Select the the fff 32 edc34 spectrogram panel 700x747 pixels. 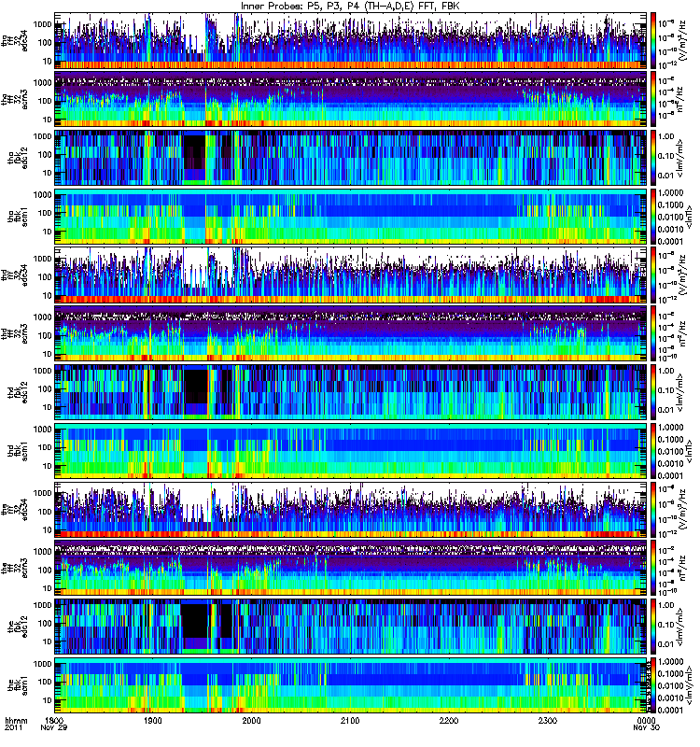(351, 509)
